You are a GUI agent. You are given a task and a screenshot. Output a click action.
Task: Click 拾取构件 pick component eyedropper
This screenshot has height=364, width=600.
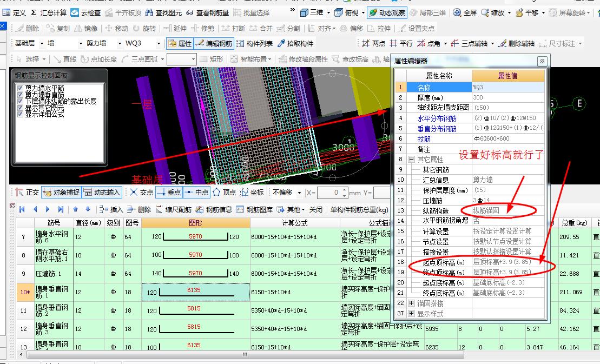[295, 44]
